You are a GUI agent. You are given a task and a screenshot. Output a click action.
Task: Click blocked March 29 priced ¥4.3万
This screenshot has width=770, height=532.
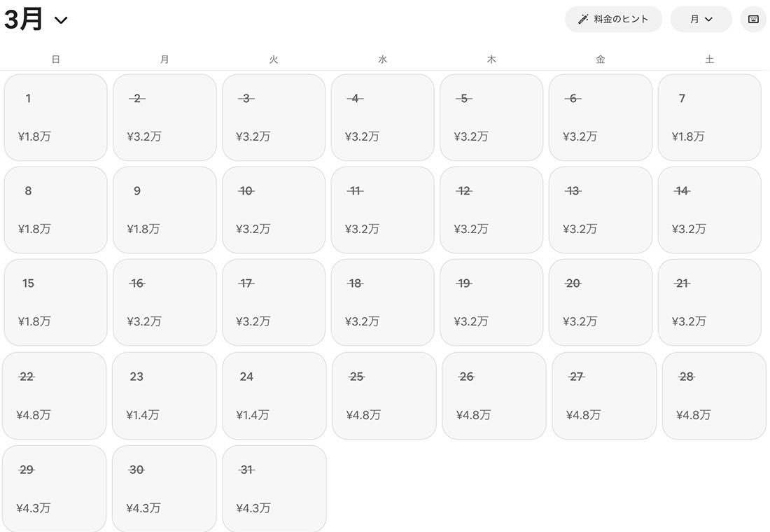(x=55, y=489)
